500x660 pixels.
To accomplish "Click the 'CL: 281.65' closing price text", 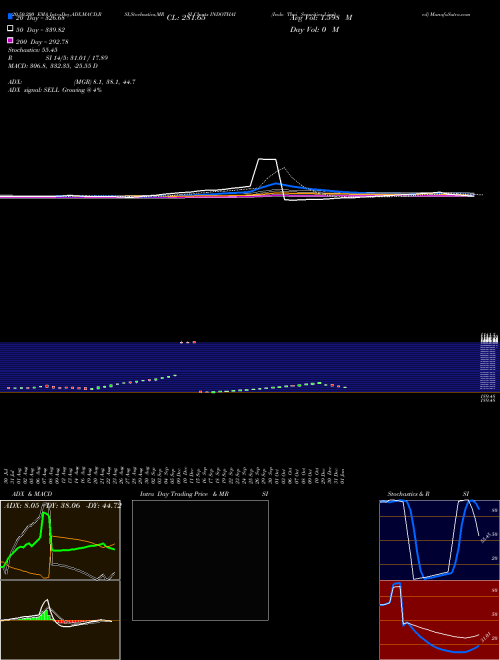I will 186,18.
